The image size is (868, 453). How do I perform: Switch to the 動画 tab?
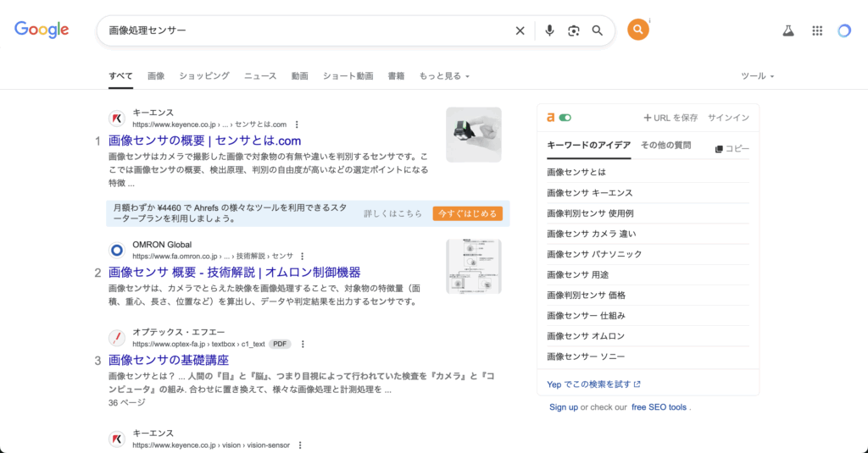(x=299, y=75)
